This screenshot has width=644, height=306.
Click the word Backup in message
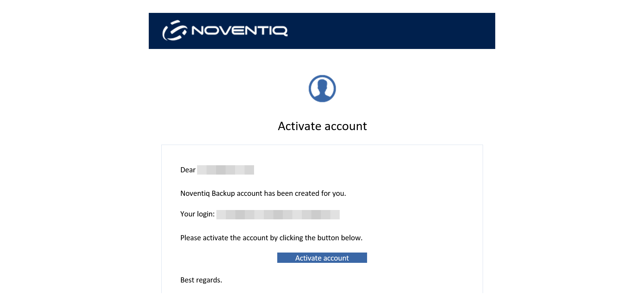click(223, 194)
